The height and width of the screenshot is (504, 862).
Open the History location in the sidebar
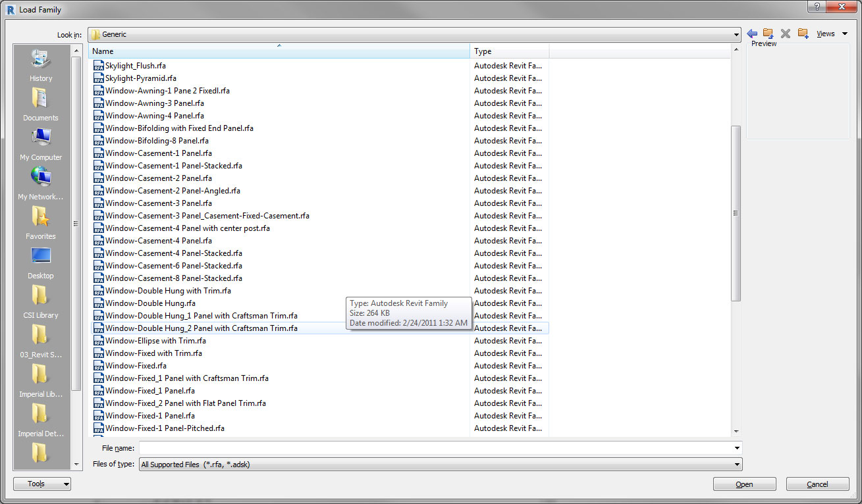[41, 66]
